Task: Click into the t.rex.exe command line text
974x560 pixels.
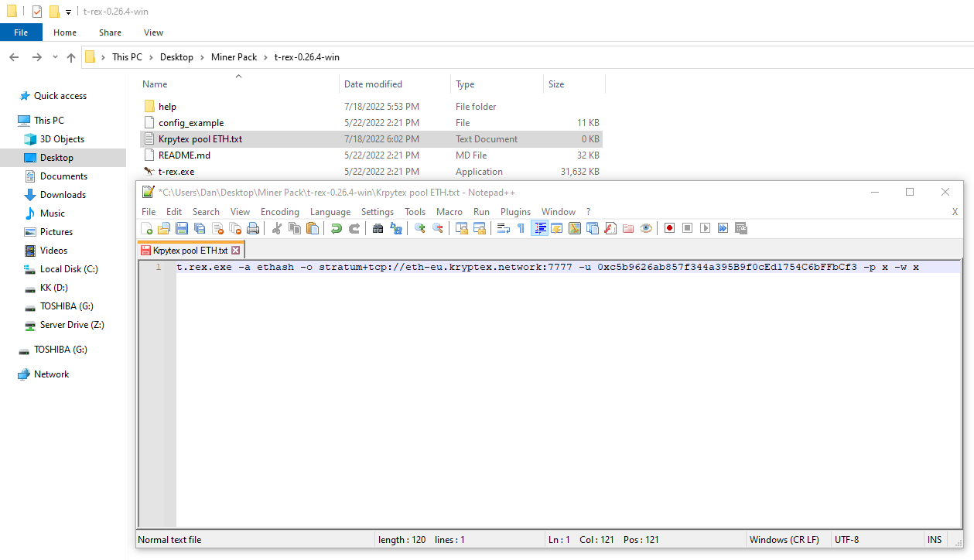Action: coord(548,267)
